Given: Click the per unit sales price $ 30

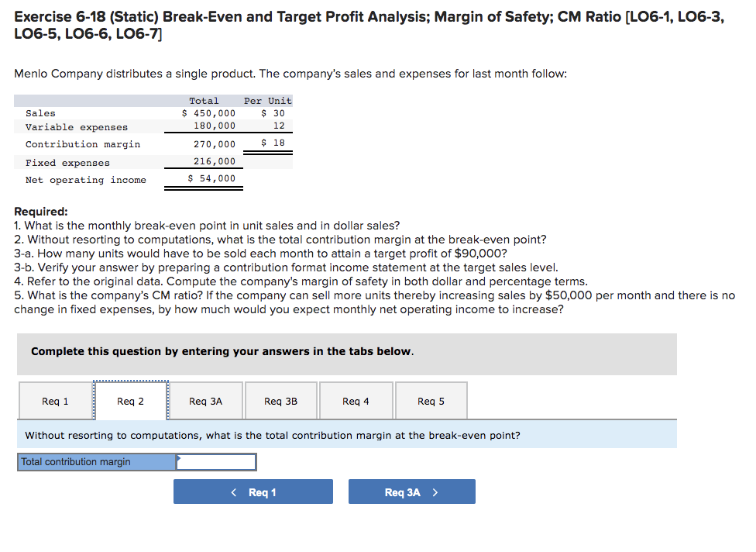Looking at the screenshot, I should (273, 113).
